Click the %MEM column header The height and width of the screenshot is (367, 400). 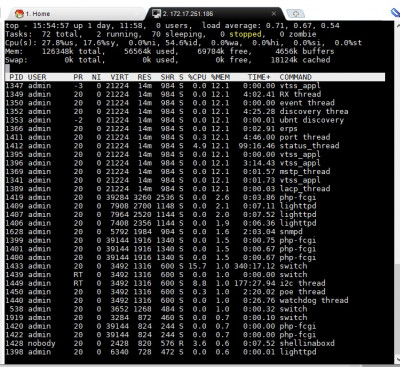(220, 77)
